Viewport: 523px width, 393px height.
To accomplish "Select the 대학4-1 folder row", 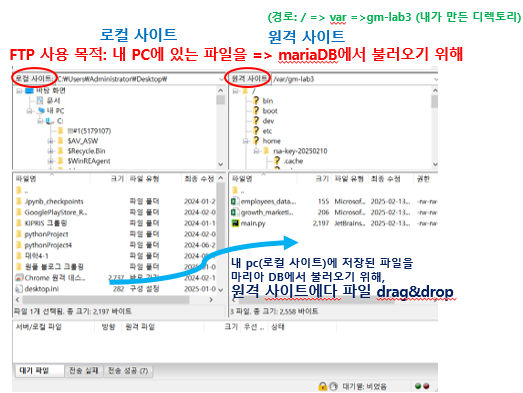I will tap(115, 256).
